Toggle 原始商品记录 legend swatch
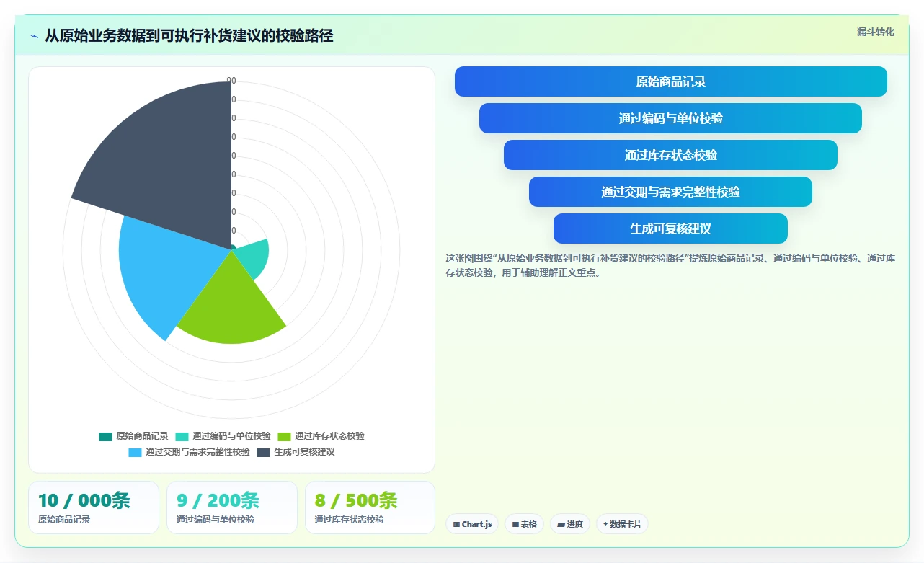This screenshot has height=563, width=924. point(106,436)
